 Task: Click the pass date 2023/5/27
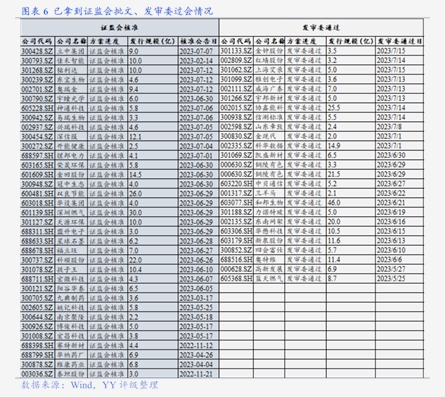pos(391,269)
